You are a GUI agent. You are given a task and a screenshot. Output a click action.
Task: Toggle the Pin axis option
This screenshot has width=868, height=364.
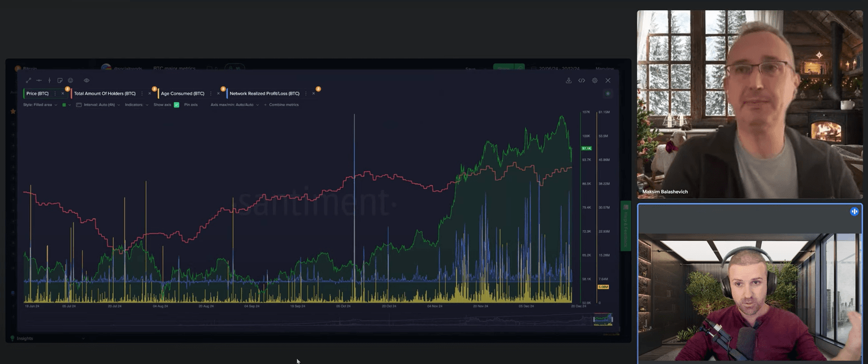tap(191, 105)
